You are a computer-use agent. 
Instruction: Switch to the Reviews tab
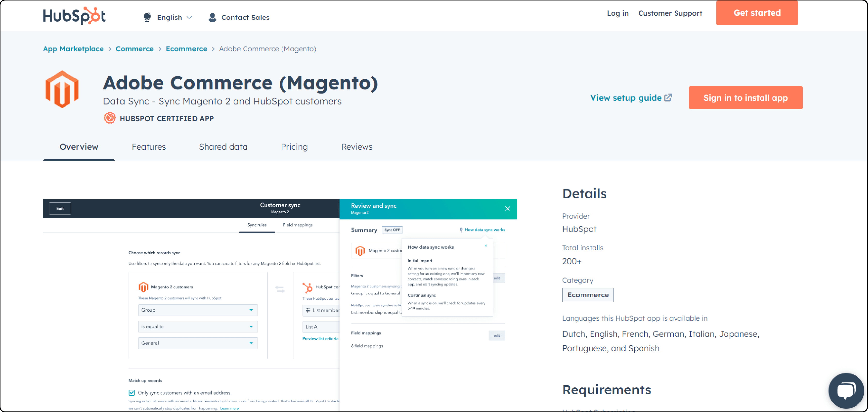click(x=356, y=147)
